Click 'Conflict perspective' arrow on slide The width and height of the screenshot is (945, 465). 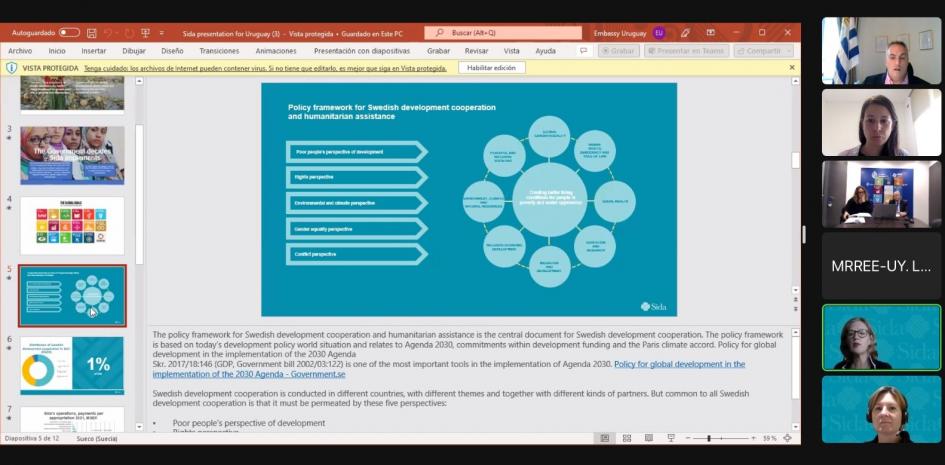point(357,254)
